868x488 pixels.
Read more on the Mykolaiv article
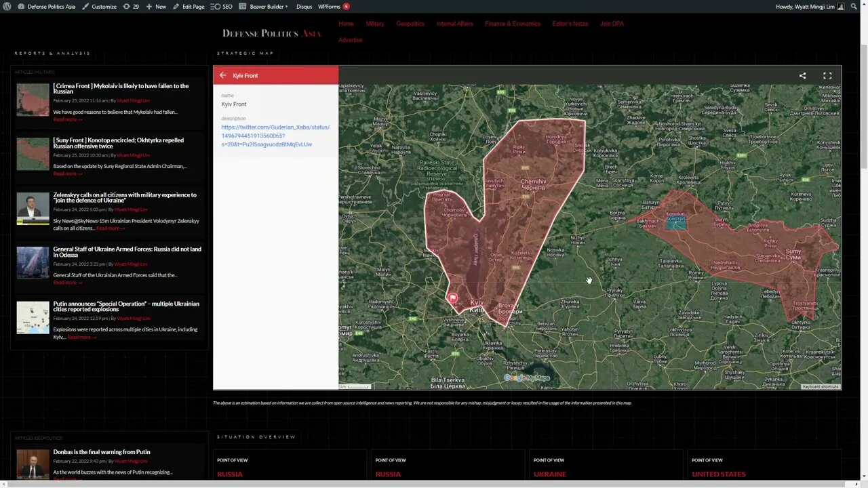pos(68,119)
